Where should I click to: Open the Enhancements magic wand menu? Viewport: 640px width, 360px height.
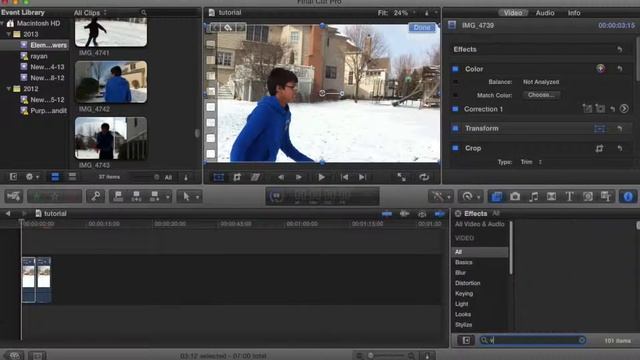tap(440, 197)
